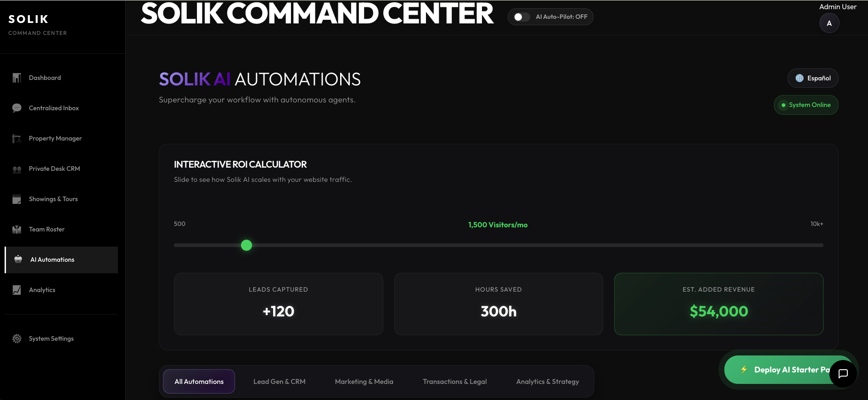
Task: Open the Dashboard menu item
Action: 62,78
